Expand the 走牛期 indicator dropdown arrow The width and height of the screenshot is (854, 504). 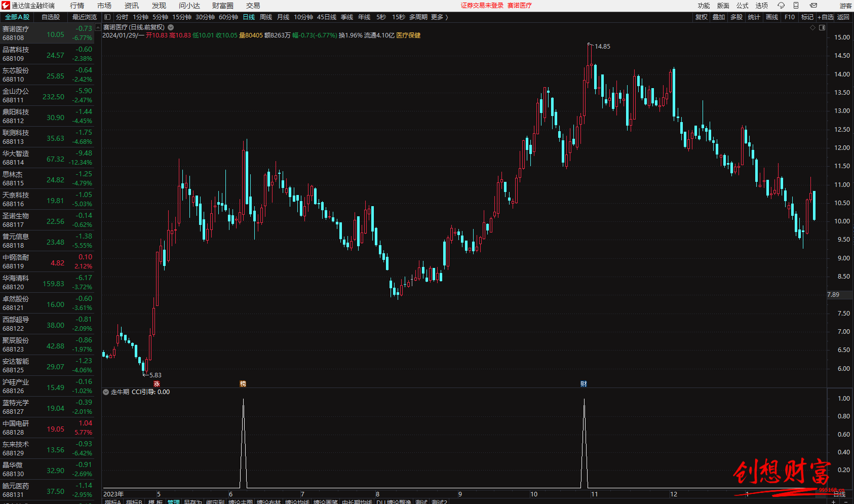pyautogui.click(x=106, y=392)
